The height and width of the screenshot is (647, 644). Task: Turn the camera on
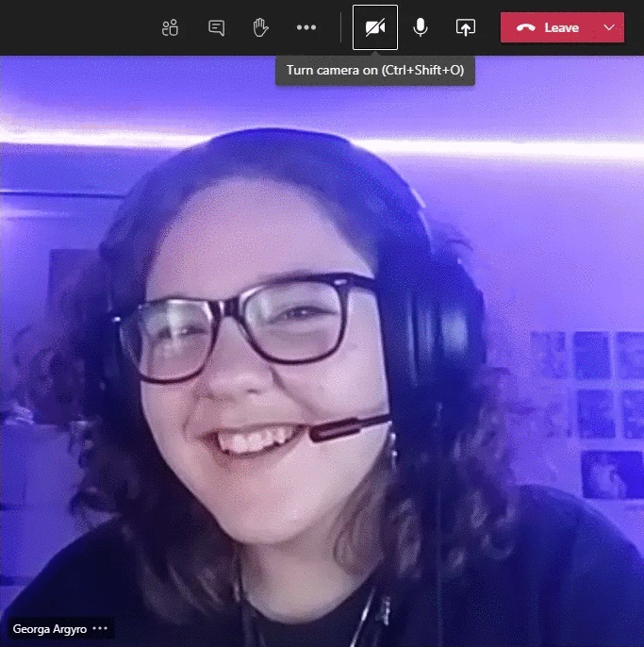[x=375, y=27]
